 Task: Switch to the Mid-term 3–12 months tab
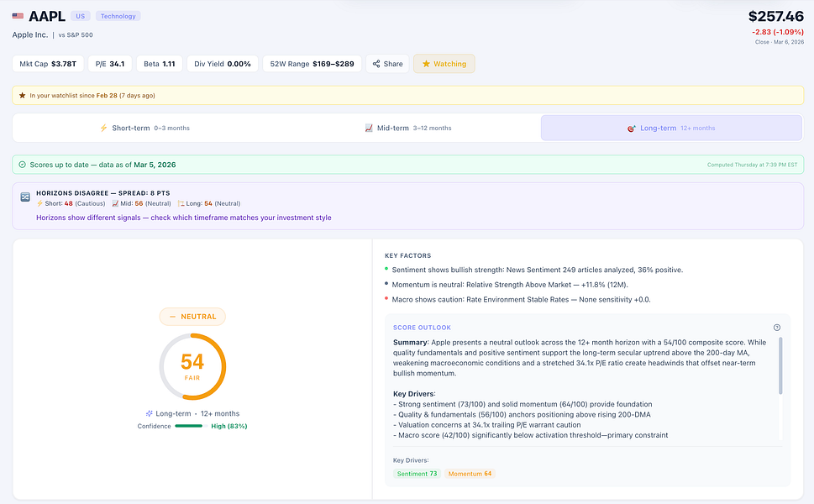click(408, 128)
